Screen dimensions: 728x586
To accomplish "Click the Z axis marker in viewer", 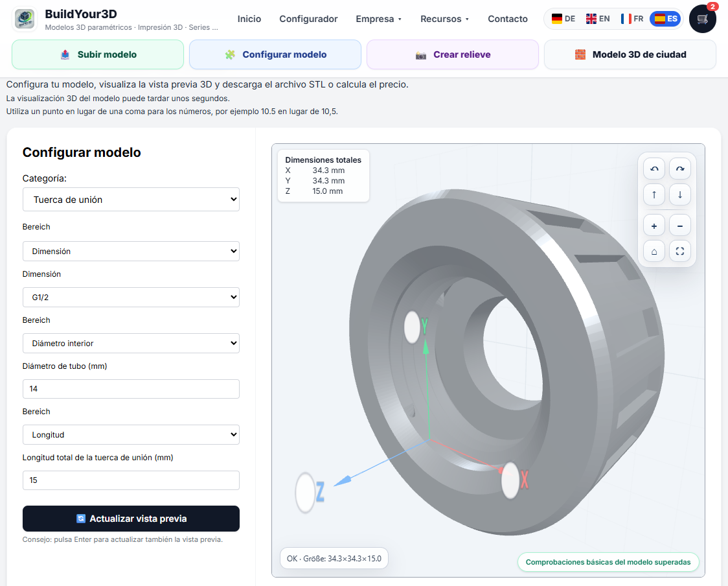I will 310,493.
